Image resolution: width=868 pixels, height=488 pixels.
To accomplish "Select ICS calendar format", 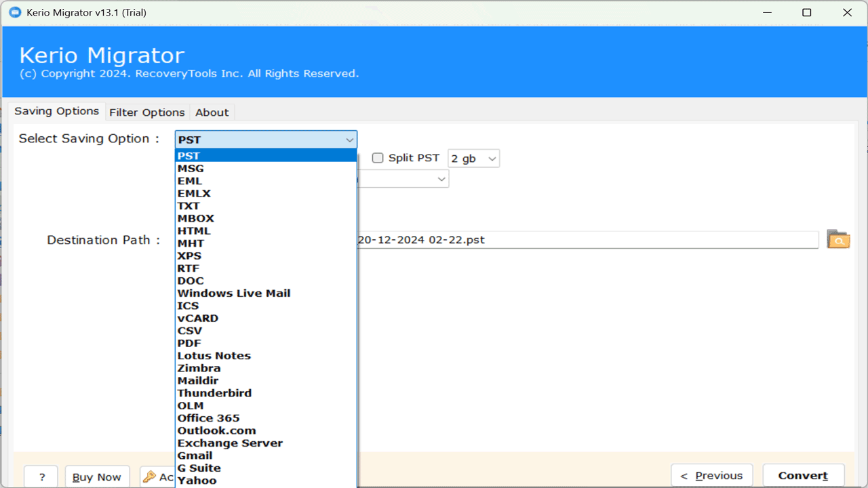I will 266,306.
